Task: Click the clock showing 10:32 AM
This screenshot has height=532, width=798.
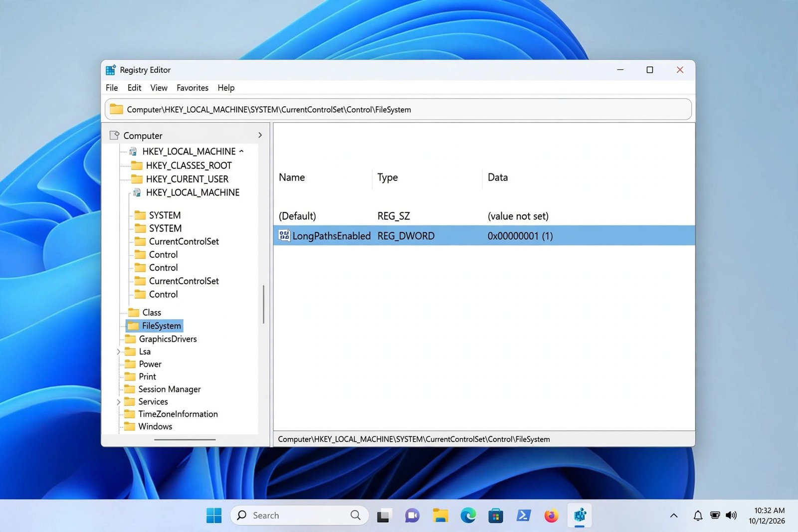Action: [x=769, y=511]
